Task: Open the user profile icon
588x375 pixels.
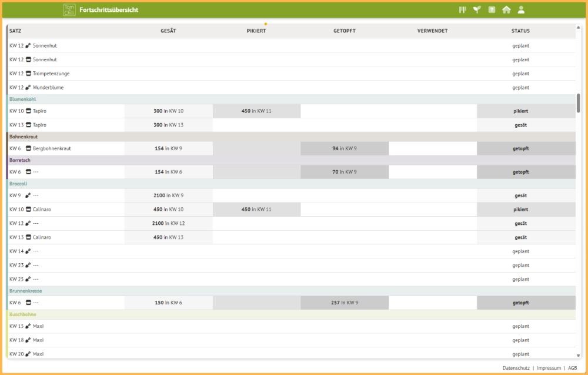Action: [x=521, y=10]
